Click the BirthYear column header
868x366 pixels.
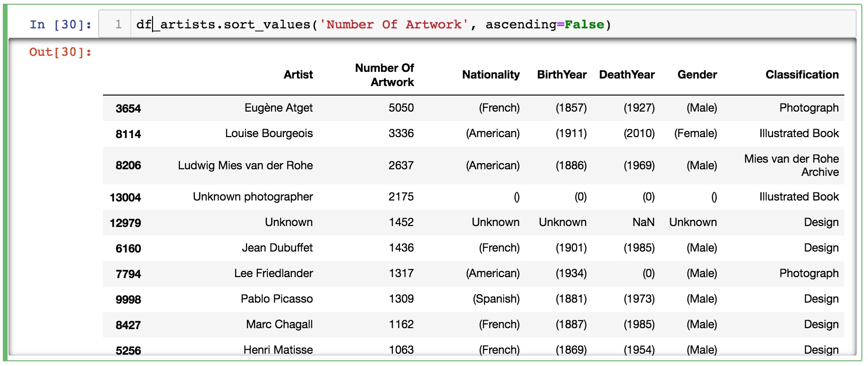(562, 75)
